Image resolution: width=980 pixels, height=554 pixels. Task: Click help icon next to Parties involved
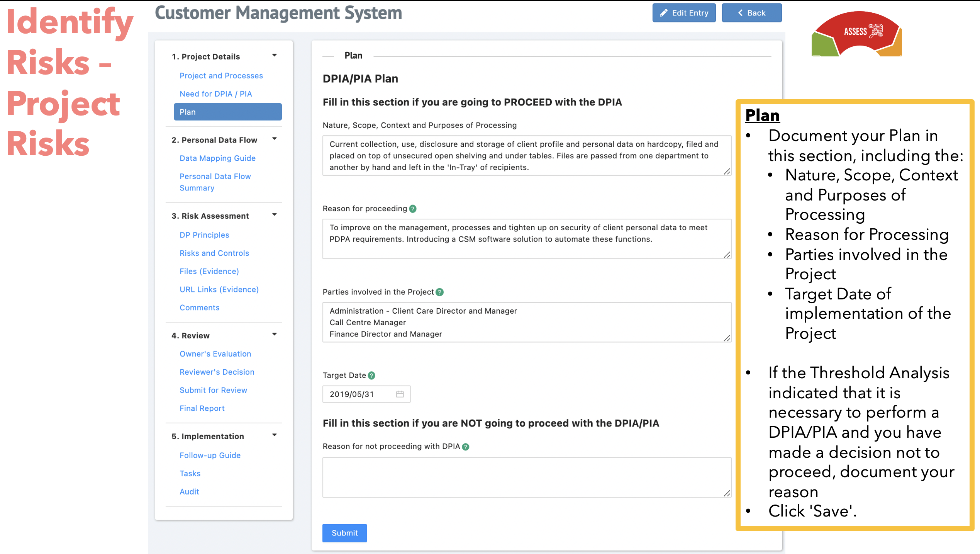pyautogui.click(x=439, y=292)
